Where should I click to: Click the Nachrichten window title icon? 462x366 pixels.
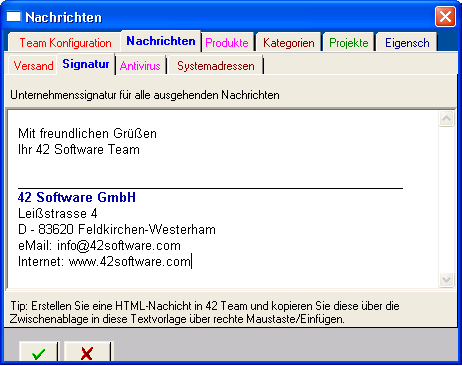(14, 16)
